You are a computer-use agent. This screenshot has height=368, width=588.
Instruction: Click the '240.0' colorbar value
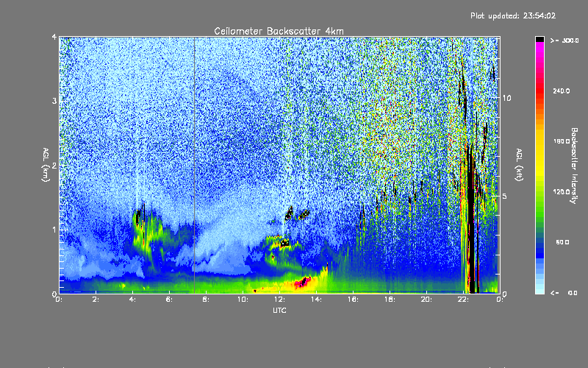[x=562, y=91]
